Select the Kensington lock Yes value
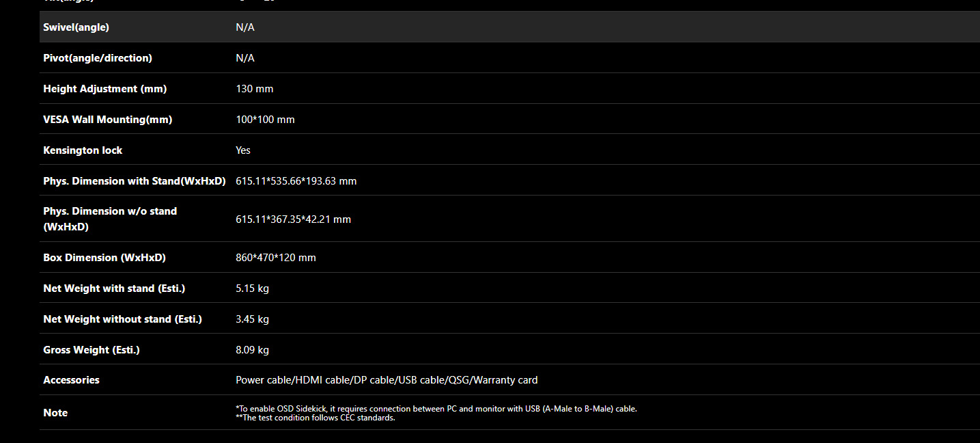Image resolution: width=980 pixels, height=443 pixels. coord(243,150)
